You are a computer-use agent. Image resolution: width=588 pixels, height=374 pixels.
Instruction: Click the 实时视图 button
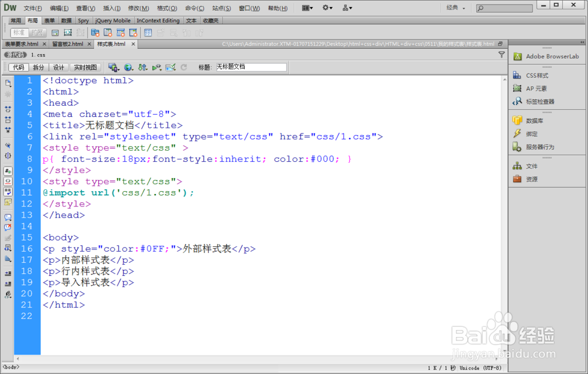point(85,68)
